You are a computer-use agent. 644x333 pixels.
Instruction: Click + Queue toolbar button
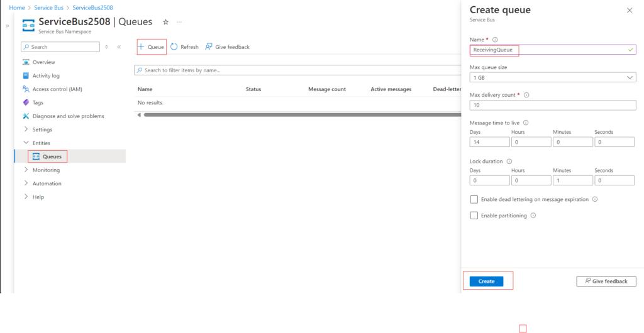[x=152, y=46]
